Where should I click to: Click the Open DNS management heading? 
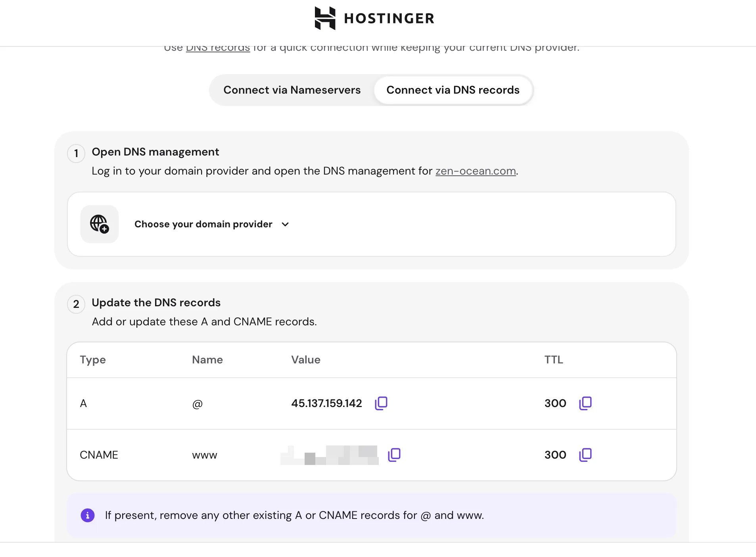(x=155, y=152)
